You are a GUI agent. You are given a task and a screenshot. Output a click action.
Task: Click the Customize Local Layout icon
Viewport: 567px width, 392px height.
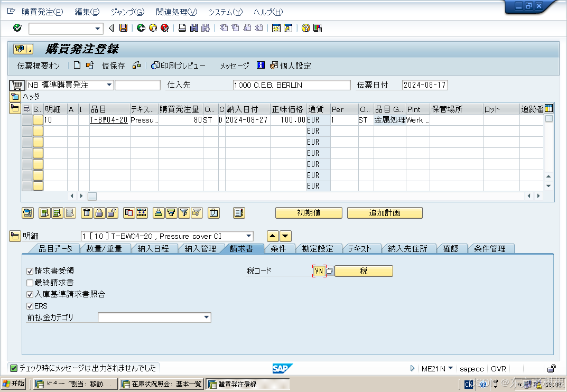click(318, 28)
